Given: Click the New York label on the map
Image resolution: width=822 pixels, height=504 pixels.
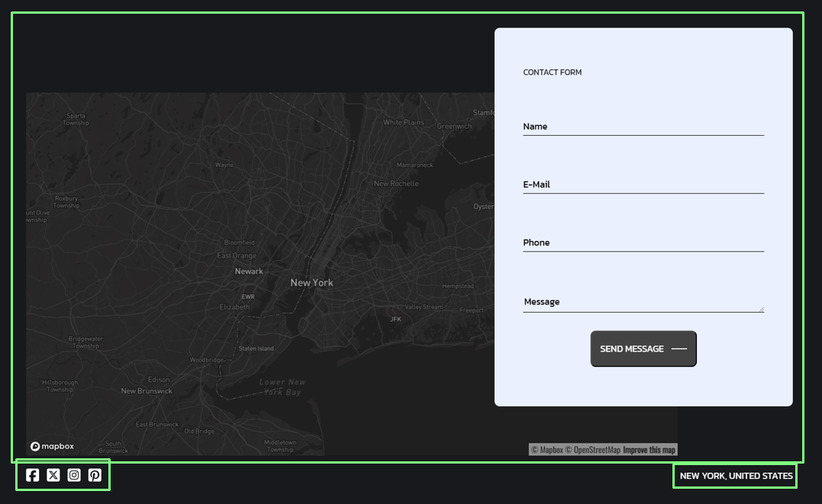Looking at the screenshot, I should [x=311, y=283].
